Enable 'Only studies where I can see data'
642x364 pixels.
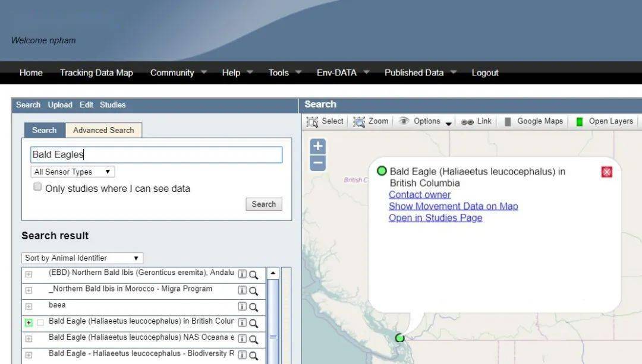[37, 187]
